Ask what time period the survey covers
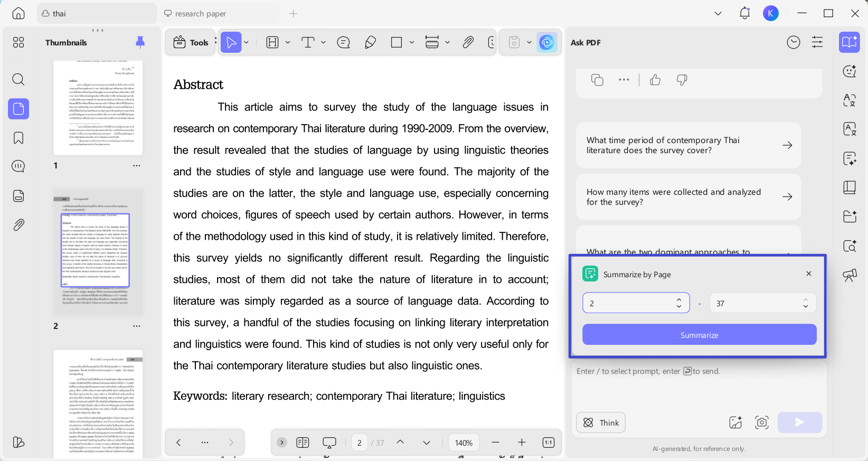 click(x=688, y=145)
